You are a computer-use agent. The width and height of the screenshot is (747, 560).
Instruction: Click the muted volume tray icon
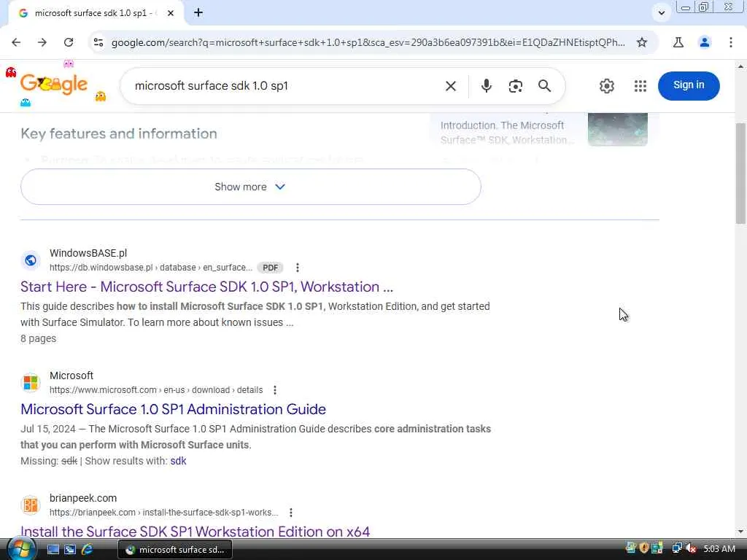click(690, 548)
